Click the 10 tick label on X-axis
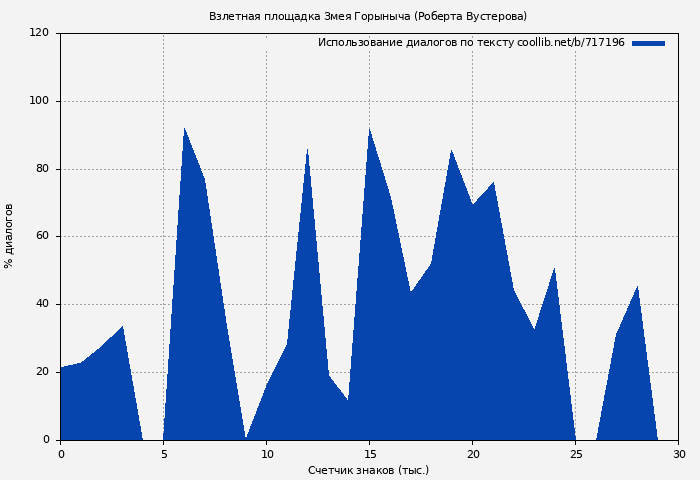700x480 pixels. click(267, 454)
